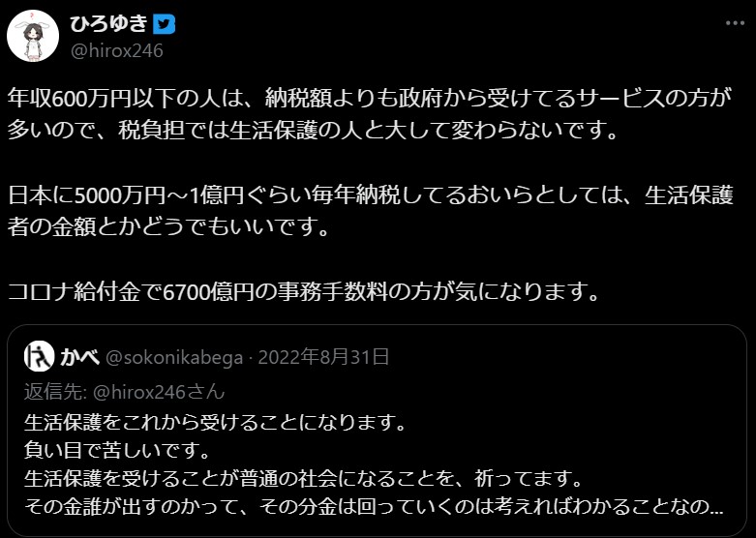This screenshot has width=756, height=538.
Task: Click ひろゆき's profile avatar
Action: (33, 37)
